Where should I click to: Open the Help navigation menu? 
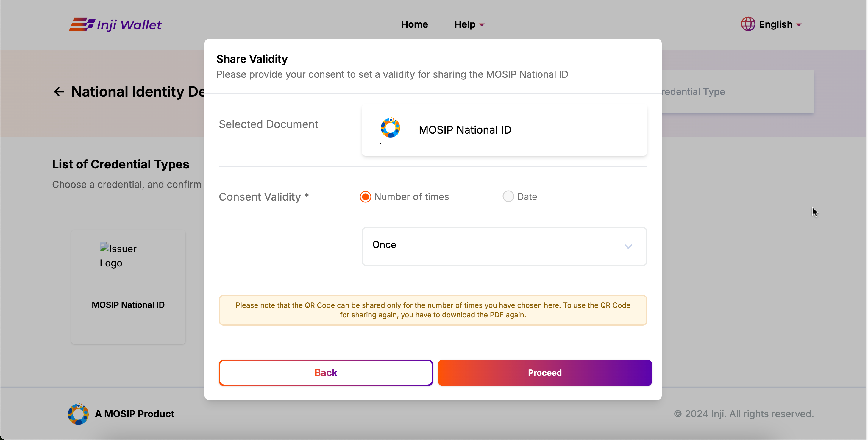[465, 25]
